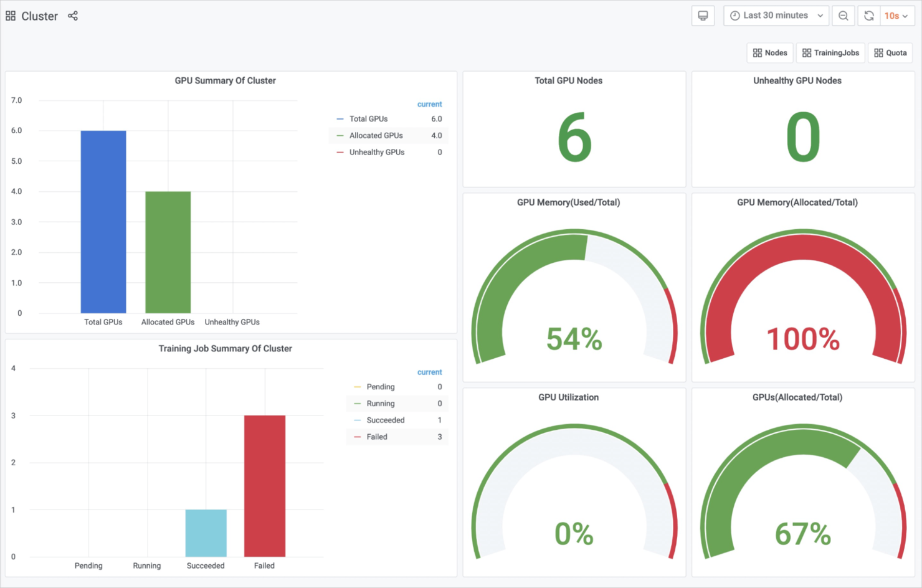Click the current column header in the legend
This screenshot has height=588, width=922.
(x=429, y=104)
